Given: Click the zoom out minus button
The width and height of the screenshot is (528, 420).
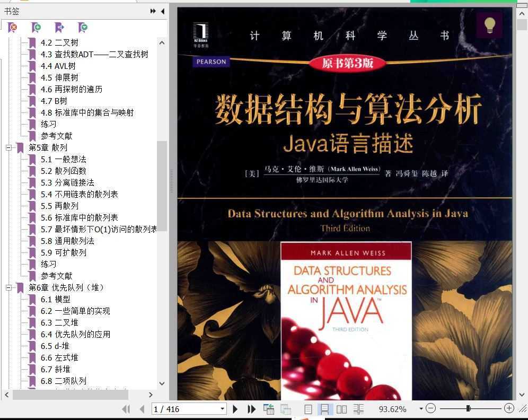Looking at the screenshot, I should click(430, 408).
